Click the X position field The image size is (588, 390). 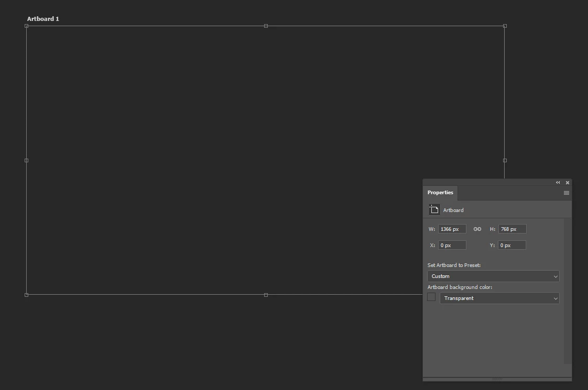(x=452, y=245)
